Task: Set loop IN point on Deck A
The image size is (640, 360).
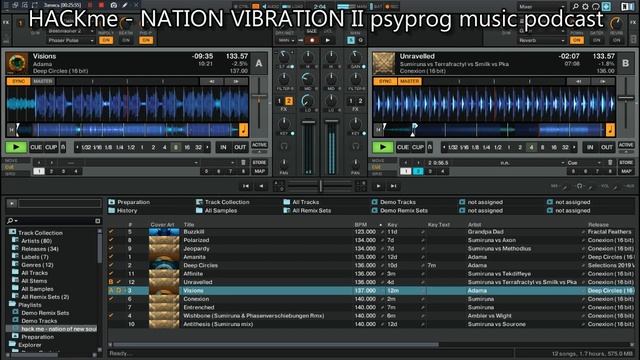Action: [x=223, y=147]
